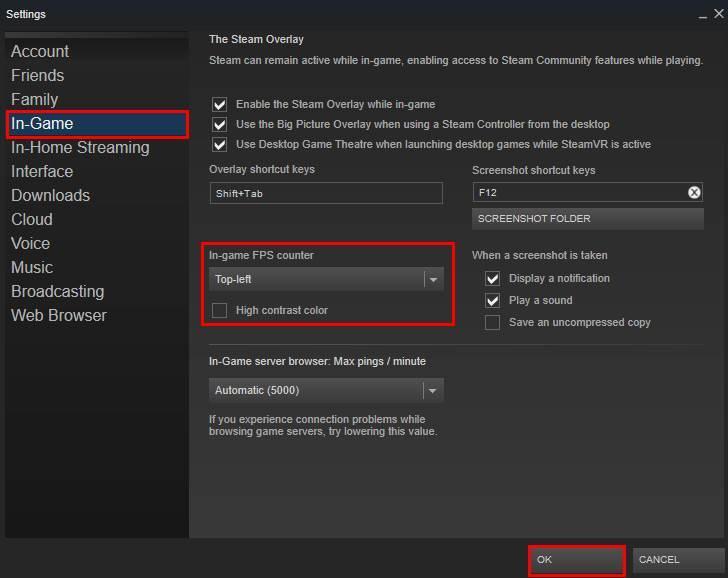
Task: Discard changes with the CANCEL button
Action: coord(678,560)
